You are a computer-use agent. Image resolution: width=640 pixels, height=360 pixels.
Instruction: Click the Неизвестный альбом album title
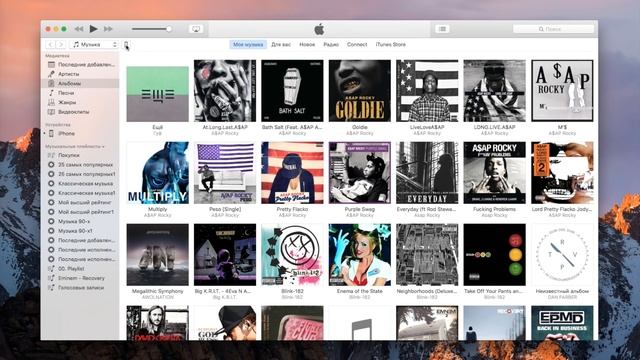tap(562, 291)
